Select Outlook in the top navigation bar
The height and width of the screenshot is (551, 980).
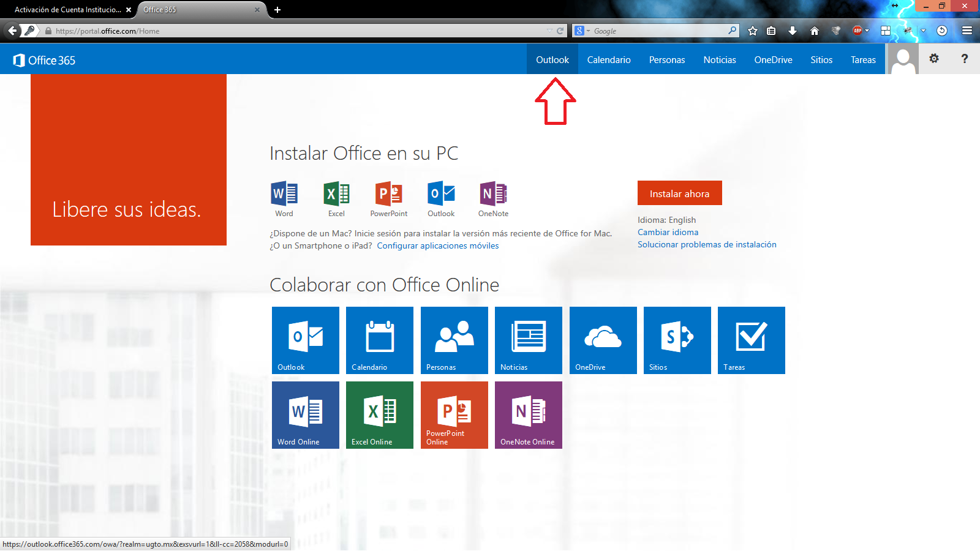(x=552, y=60)
